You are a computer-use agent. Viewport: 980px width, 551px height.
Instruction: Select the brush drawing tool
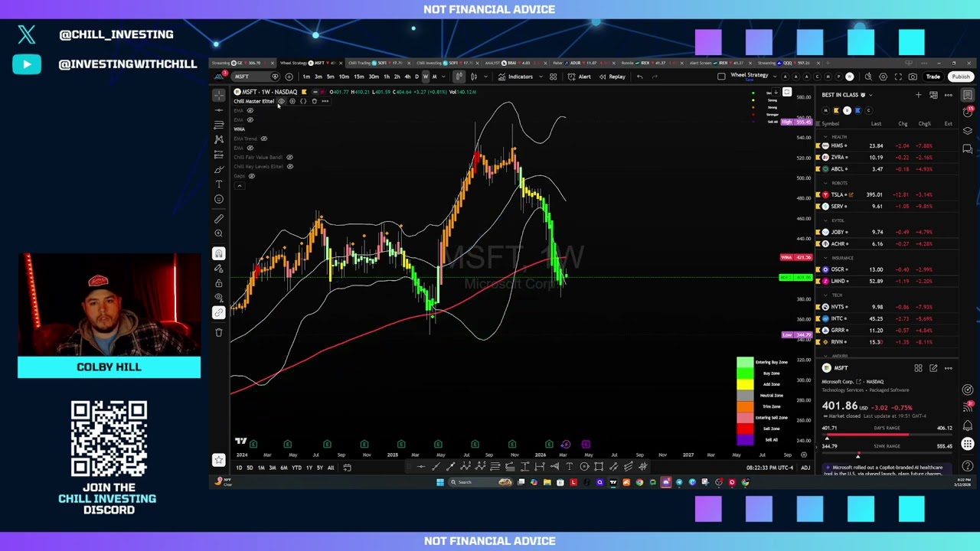point(219,169)
